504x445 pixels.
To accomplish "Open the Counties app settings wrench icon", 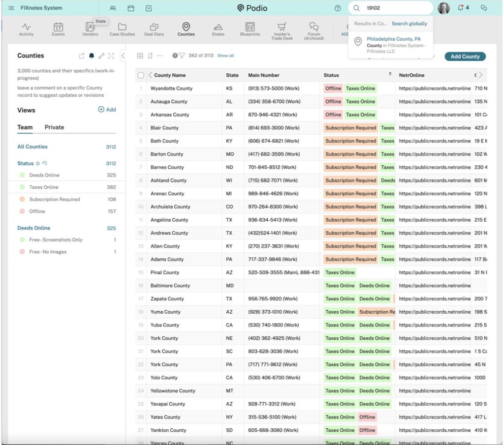I will point(101,56).
